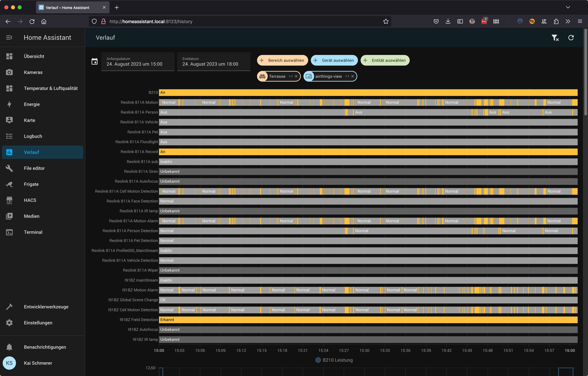Open Einstellungen gear in sidebar
This screenshot has width=588, height=376.
point(9,323)
